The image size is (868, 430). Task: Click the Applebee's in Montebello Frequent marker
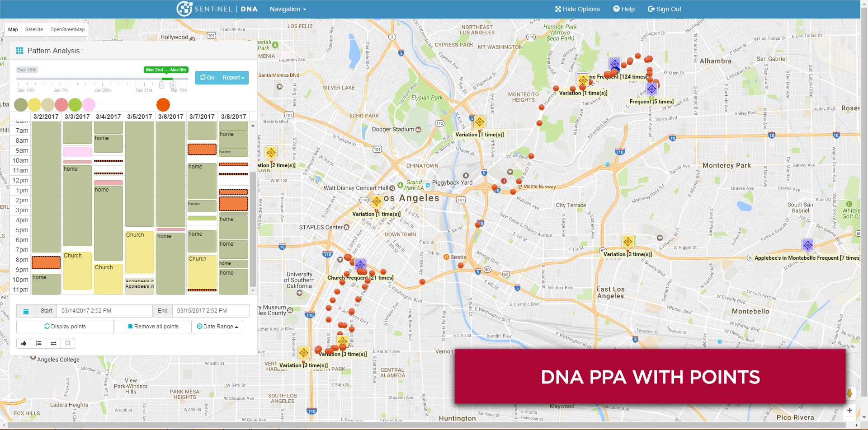coord(808,246)
